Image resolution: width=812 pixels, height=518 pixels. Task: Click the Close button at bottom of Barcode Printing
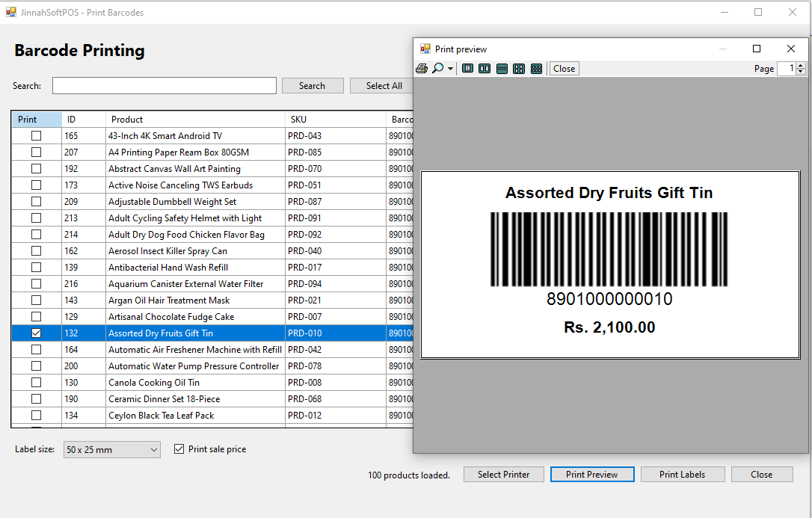pyautogui.click(x=762, y=475)
